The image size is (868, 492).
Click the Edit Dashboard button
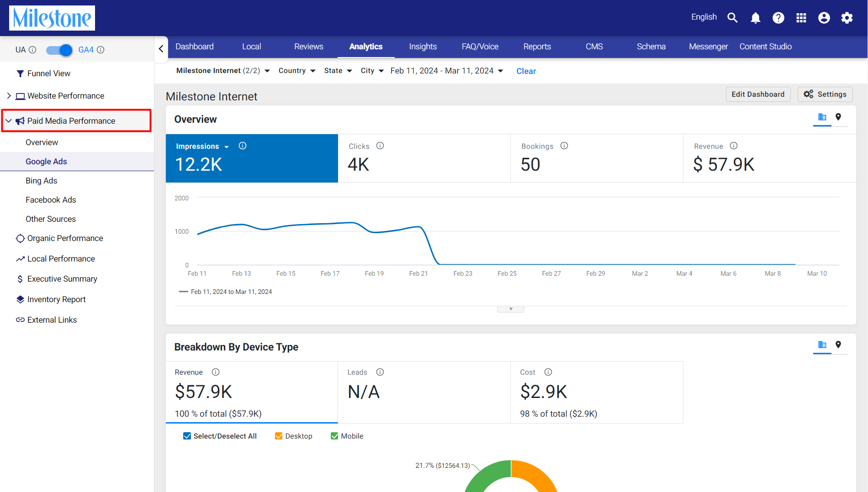[x=758, y=94]
